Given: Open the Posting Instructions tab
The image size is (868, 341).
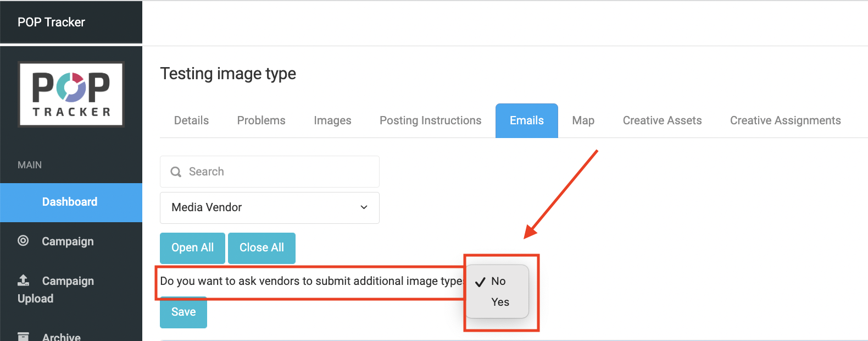Looking at the screenshot, I should tap(430, 120).
